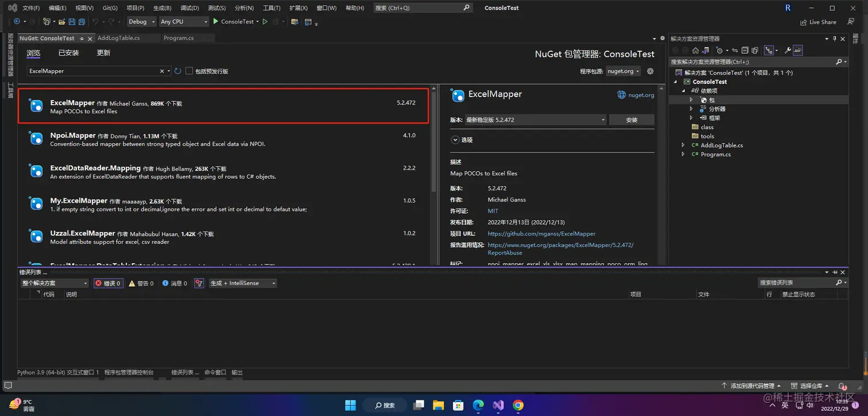
Task: Click the package list vertical scrollbar
Action: pyautogui.click(x=434, y=142)
